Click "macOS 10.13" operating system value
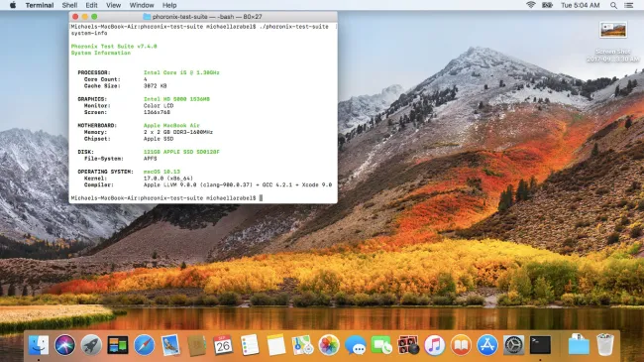The height and width of the screenshot is (362, 644). tap(161, 172)
